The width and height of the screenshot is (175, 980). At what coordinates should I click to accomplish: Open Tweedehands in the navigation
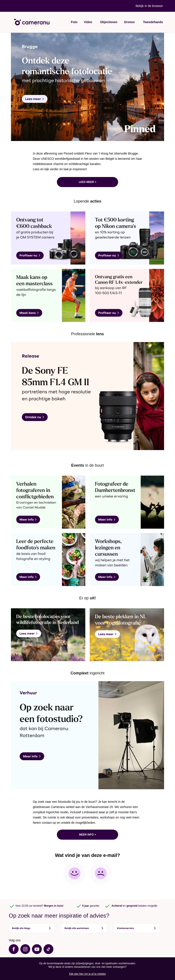point(153,22)
